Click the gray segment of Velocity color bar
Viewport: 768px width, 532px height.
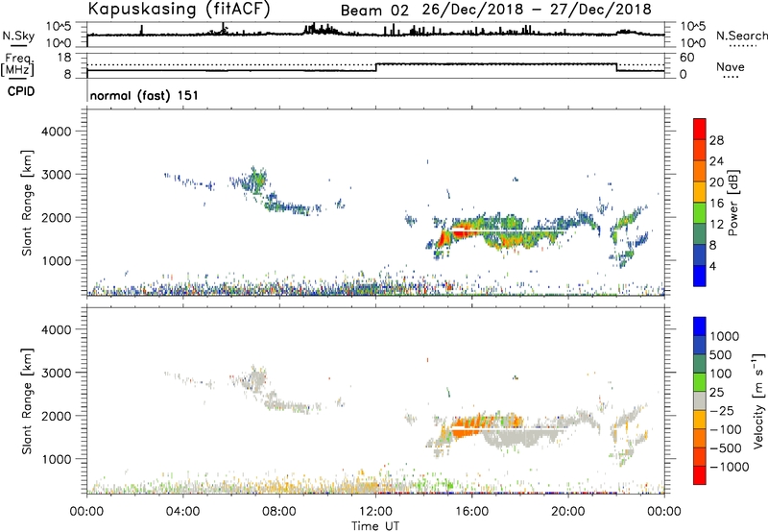(x=700, y=400)
